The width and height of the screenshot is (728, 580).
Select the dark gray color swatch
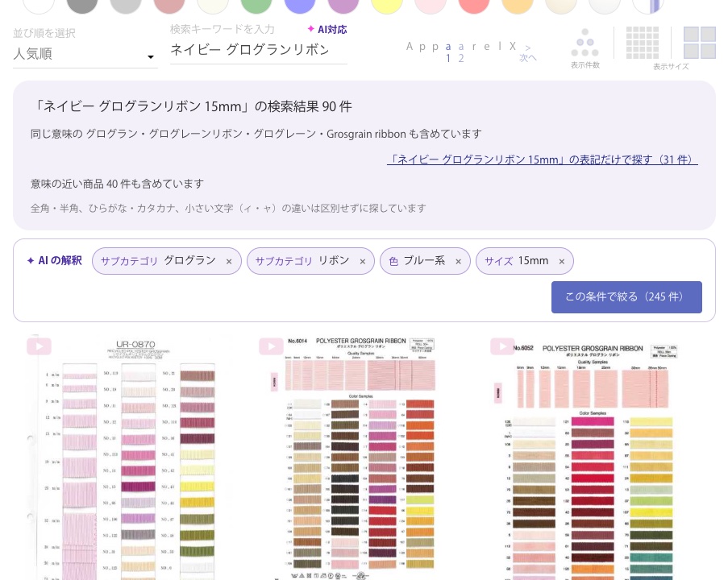(x=82, y=6)
